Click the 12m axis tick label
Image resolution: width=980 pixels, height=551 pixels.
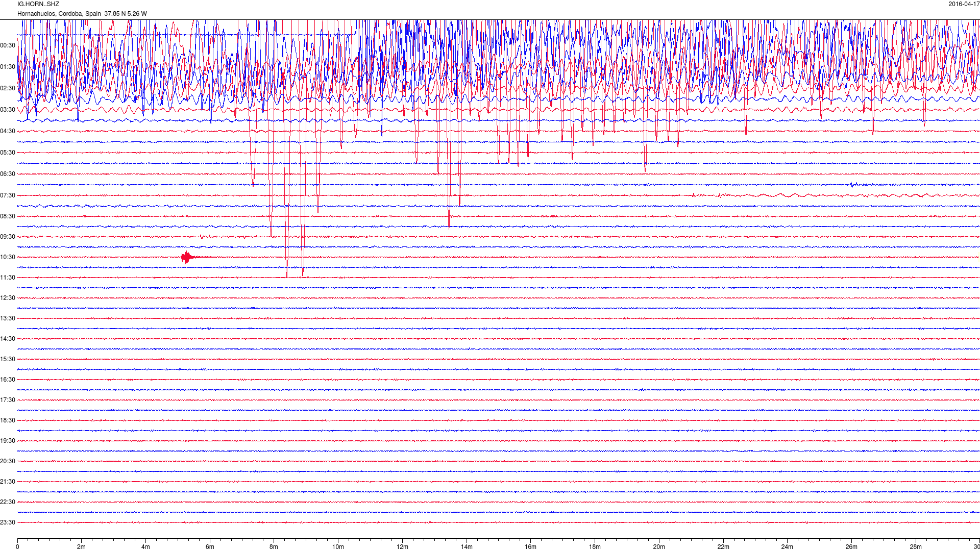[402, 547]
